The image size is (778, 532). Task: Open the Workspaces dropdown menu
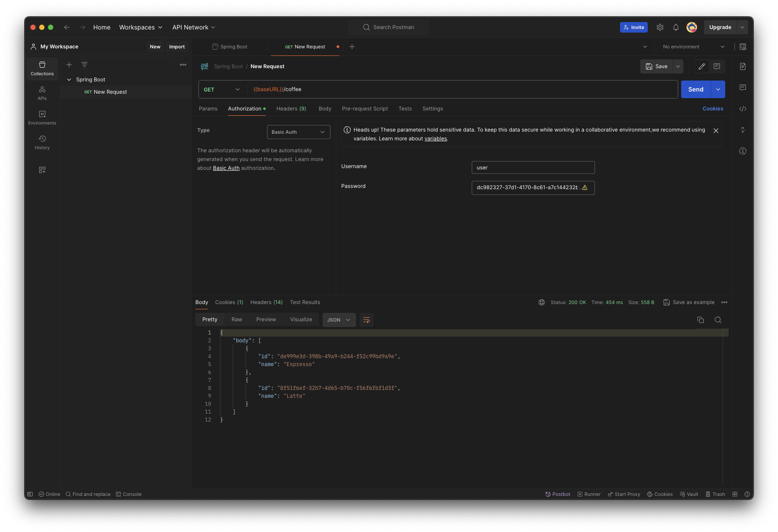[141, 27]
